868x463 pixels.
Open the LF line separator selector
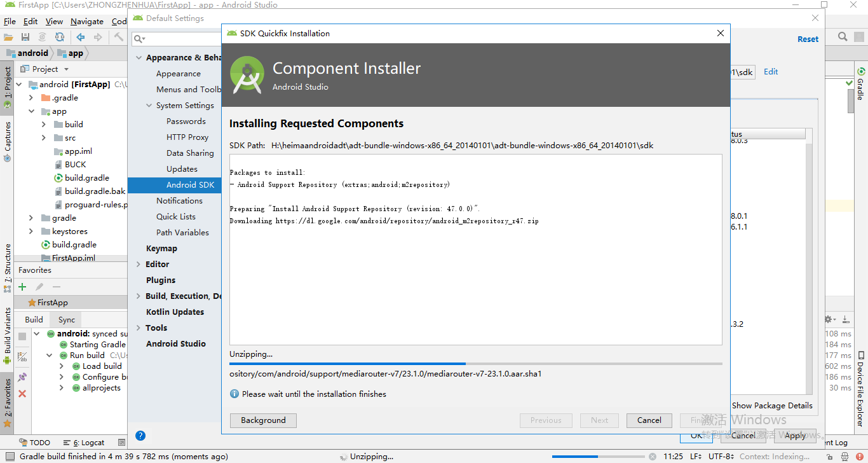click(696, 457)
